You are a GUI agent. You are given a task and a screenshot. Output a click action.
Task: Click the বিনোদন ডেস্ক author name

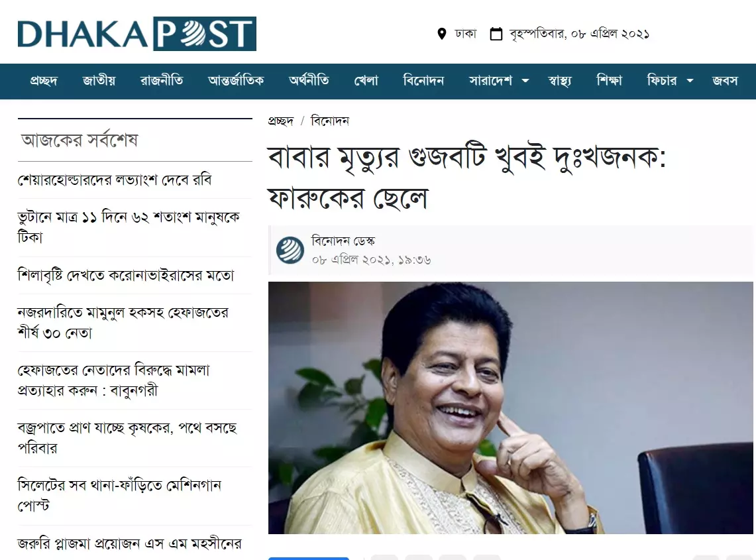[343, 241]
